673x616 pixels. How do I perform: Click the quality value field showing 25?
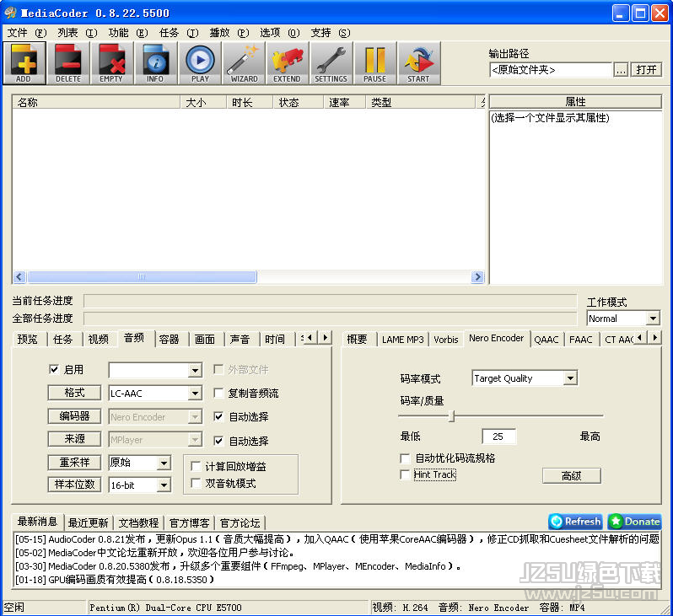tap(498, 437)
